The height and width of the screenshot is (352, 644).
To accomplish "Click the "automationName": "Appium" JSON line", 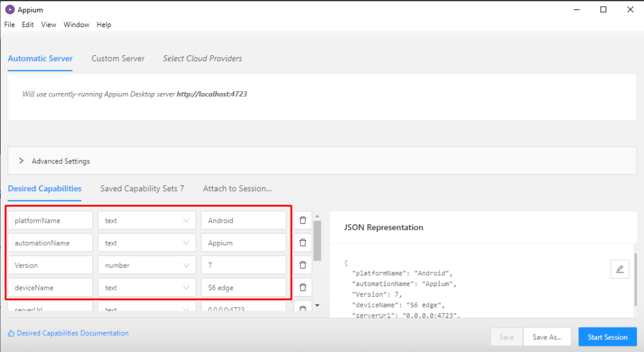I will point(404,284).
